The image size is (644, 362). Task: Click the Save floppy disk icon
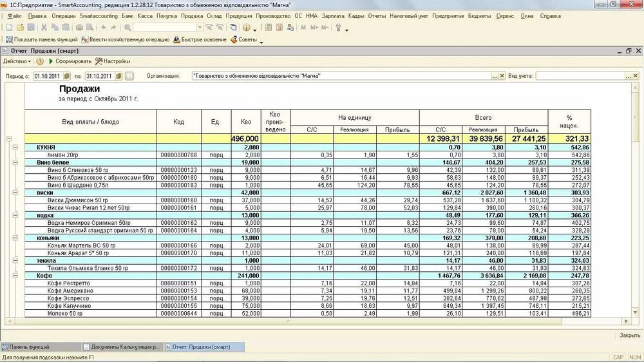point(30,28)
